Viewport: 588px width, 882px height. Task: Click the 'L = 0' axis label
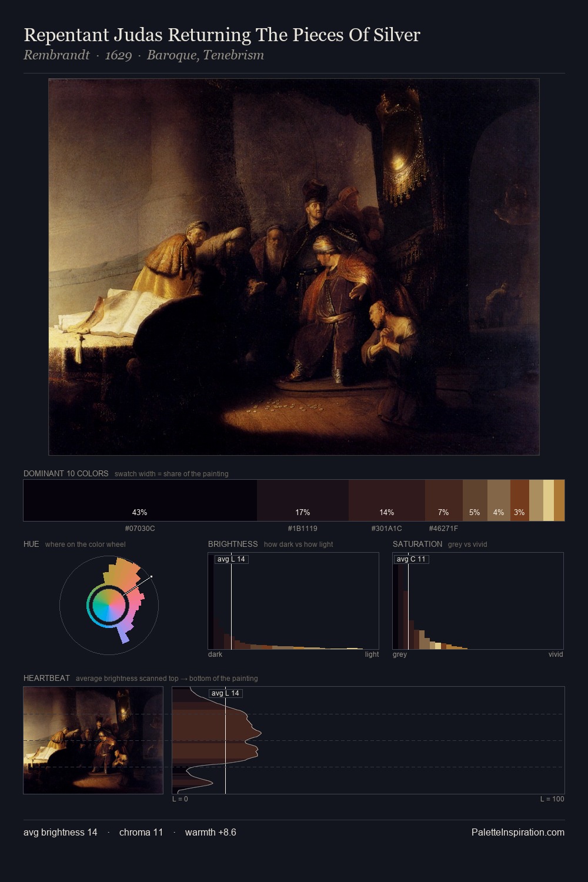[180, 799]
